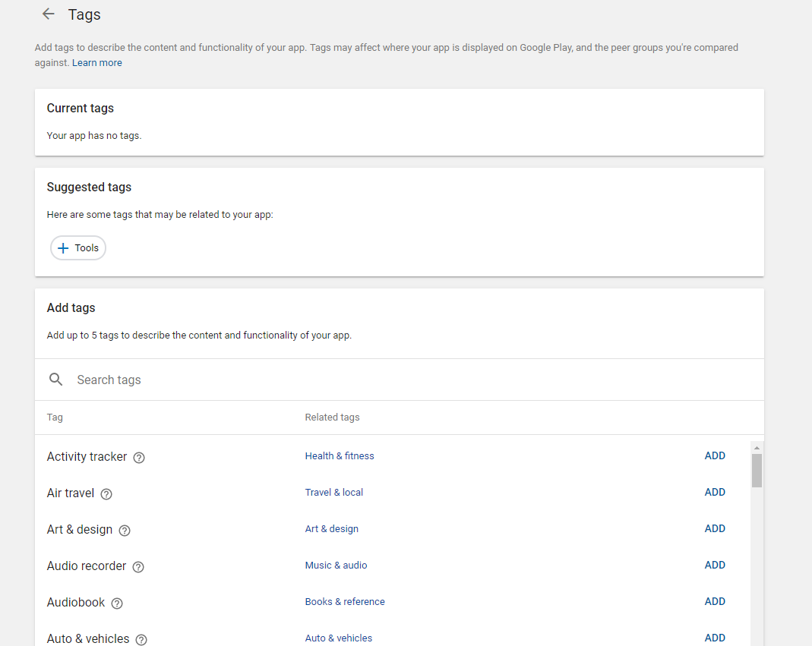Open the Learn more link
Screen dimensions: 812x646
point(96,62)
